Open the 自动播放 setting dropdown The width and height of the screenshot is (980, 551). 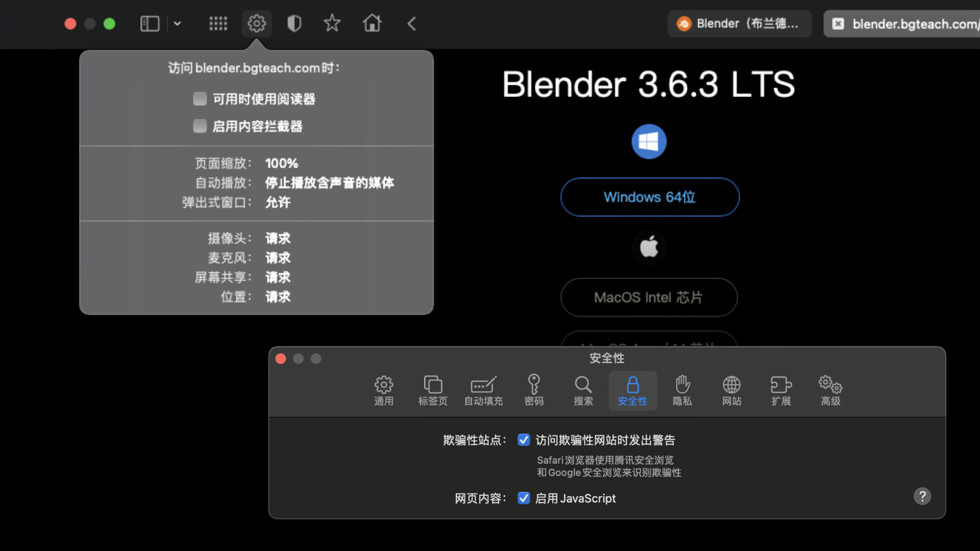[x=329, y=183]
